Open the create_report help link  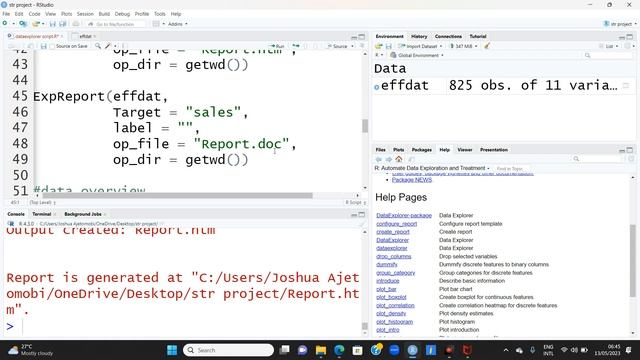pos(393,232)
